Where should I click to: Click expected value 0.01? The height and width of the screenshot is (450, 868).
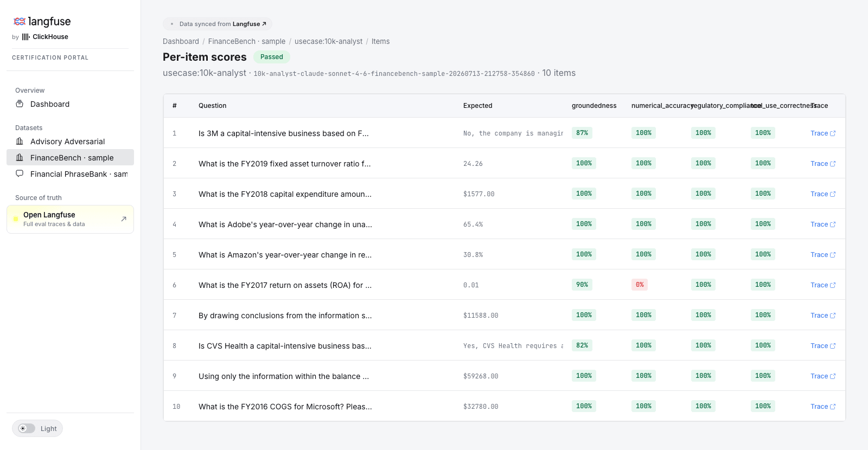(x=471, y=285)
